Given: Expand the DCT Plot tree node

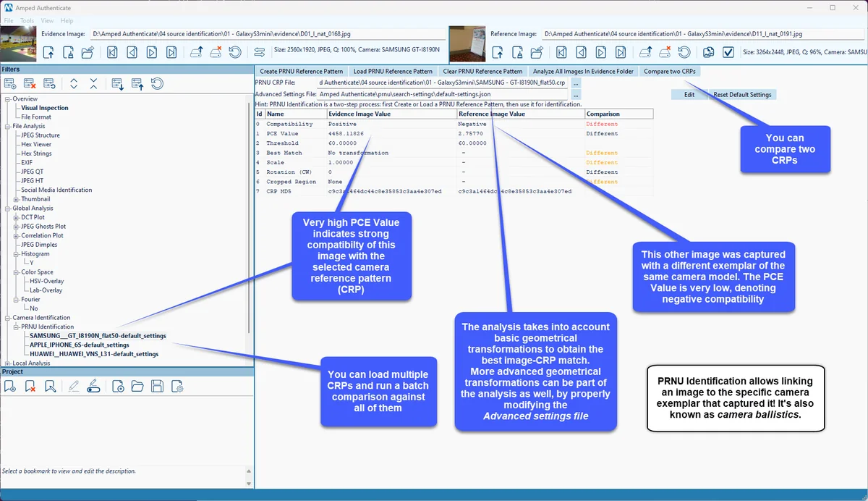Looking at the screenshot, I should click(16, 217).
